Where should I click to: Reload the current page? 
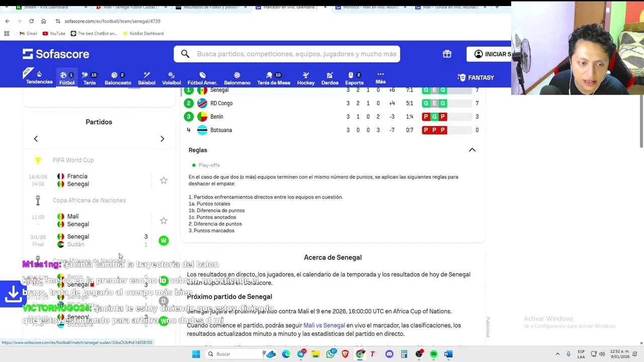pyautogui.click(x=31, y=21)
